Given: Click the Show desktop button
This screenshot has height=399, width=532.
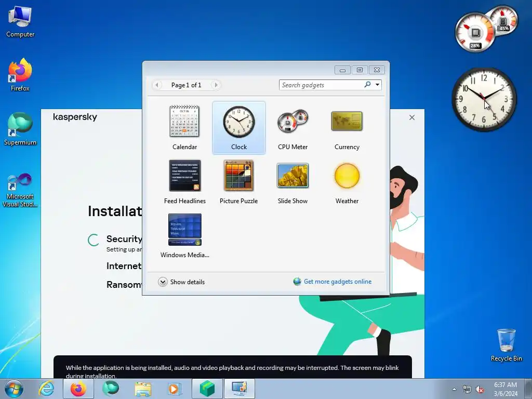Looking at the screenshot, I should click(529, 389).
